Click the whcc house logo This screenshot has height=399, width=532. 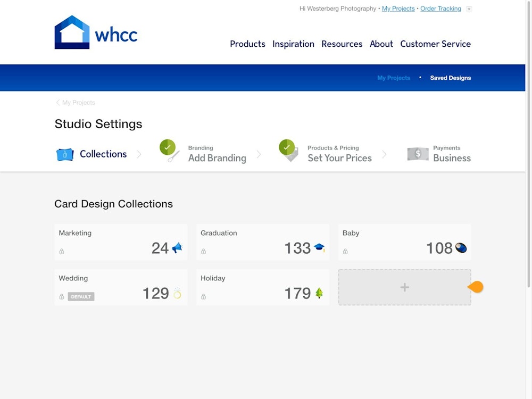[72, 32]
